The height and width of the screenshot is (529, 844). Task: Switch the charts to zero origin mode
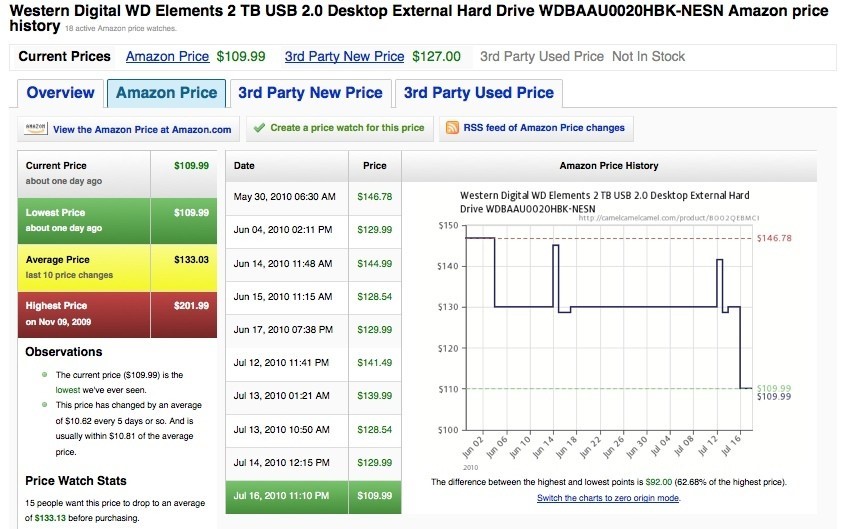coord(608,498)
